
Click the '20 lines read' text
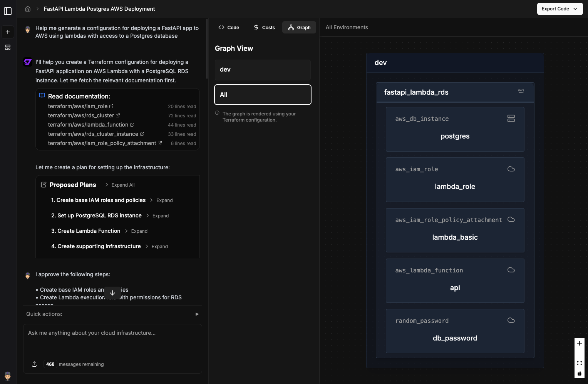[182, 107]
